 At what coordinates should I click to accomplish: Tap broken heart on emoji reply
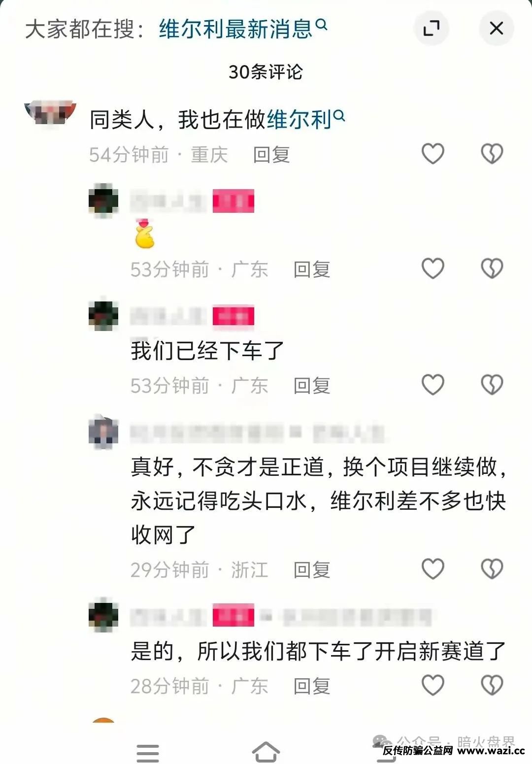[492, 268]
